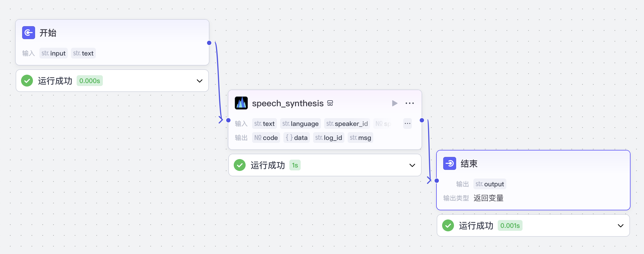This screenshot has width=644, height=254.
Task: Click the str. text tag in 开始 node
Action: [83, 53]
